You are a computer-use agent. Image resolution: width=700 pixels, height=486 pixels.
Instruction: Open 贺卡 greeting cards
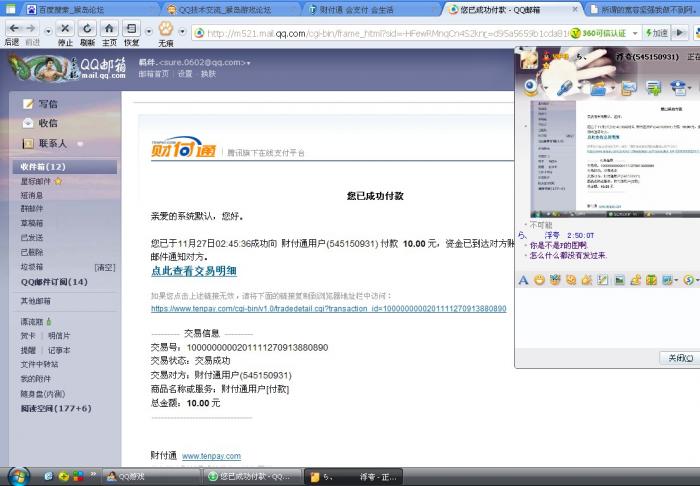click(28, 336)
